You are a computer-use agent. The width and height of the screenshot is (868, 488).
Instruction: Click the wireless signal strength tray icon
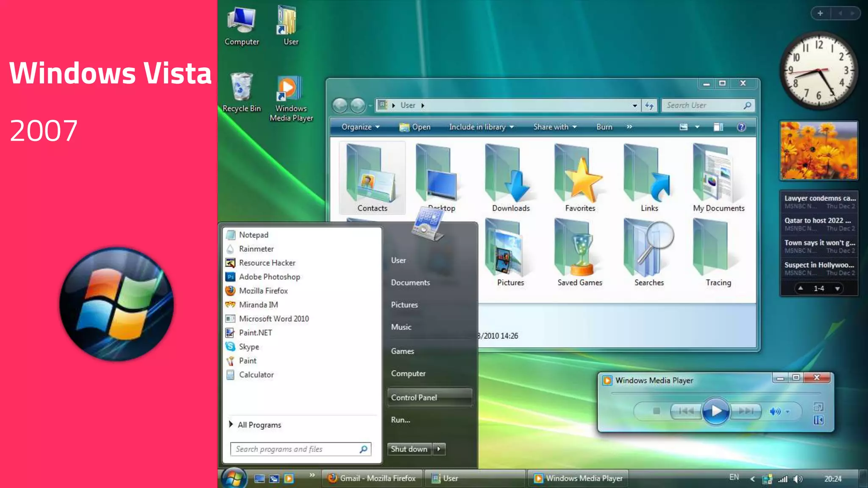point(782,479)
